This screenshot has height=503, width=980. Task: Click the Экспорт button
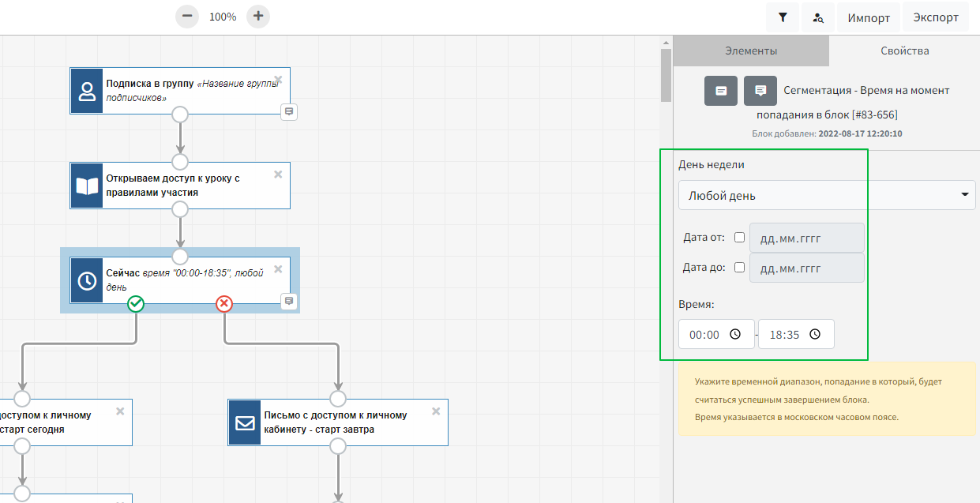point(935,17)
